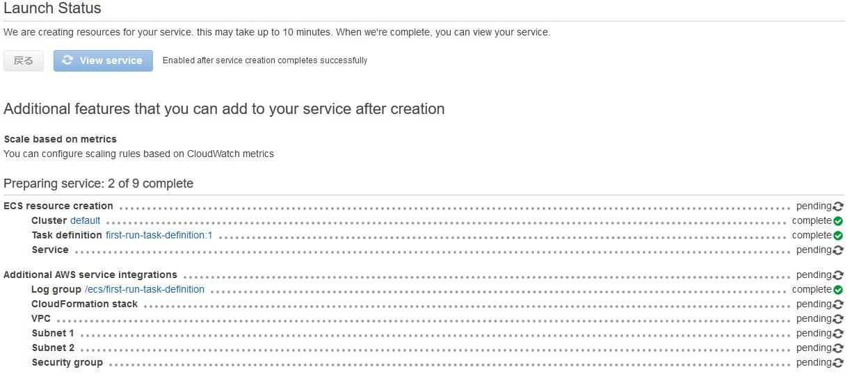Click the Scale based on metrics heading

pos(61,139)
